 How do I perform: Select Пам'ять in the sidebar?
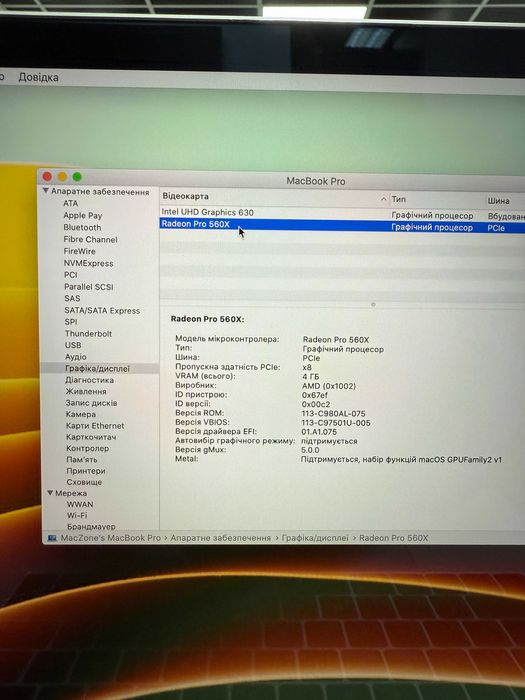click(x=82, y=459)
